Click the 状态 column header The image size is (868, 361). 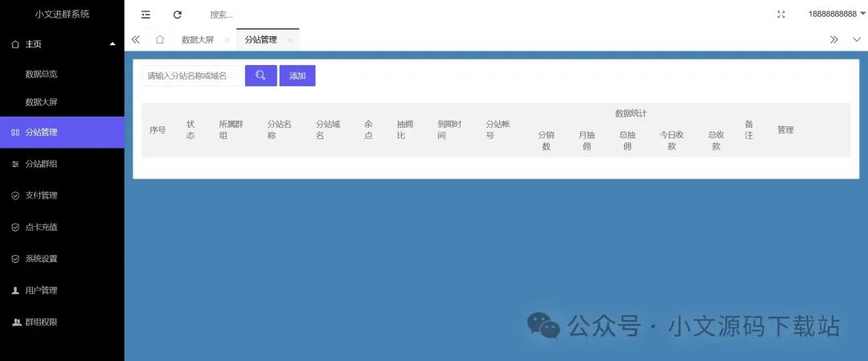(x=190, y=130)
